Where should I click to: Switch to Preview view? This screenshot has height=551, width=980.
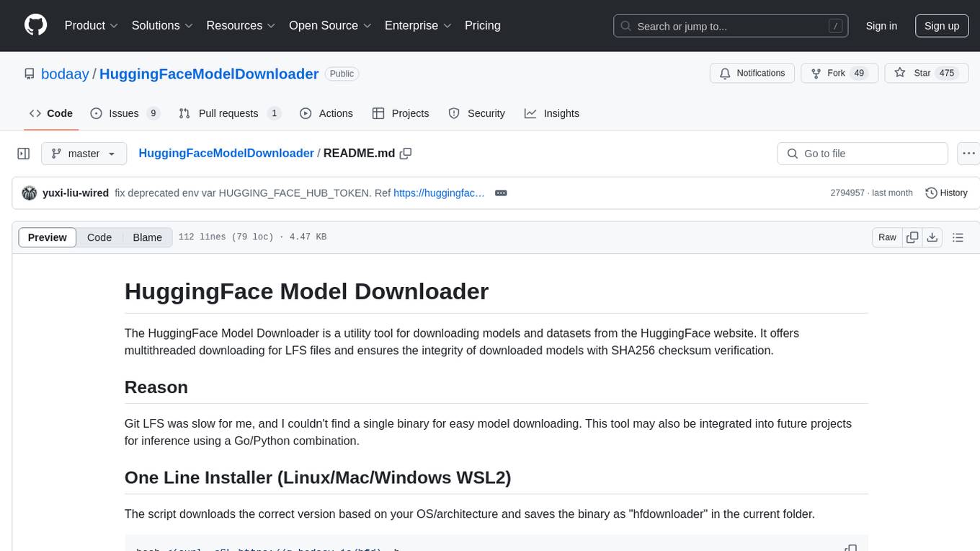click(48, 237)
